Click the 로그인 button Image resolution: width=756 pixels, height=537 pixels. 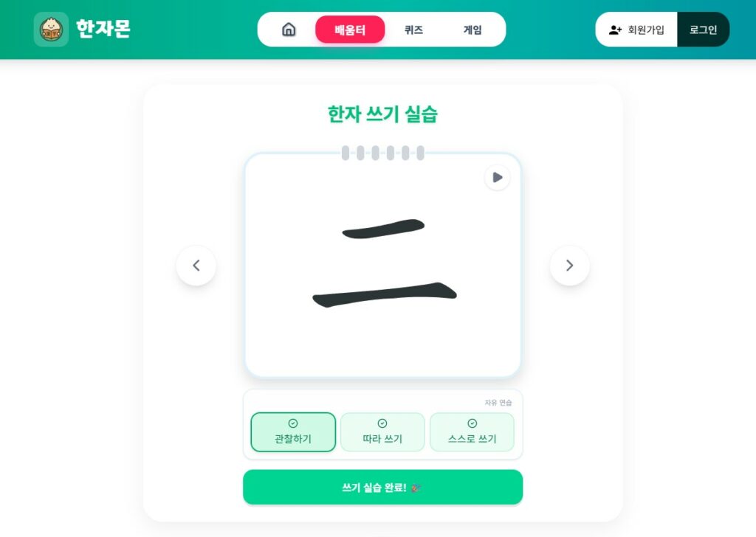click(x=703, y=30)
